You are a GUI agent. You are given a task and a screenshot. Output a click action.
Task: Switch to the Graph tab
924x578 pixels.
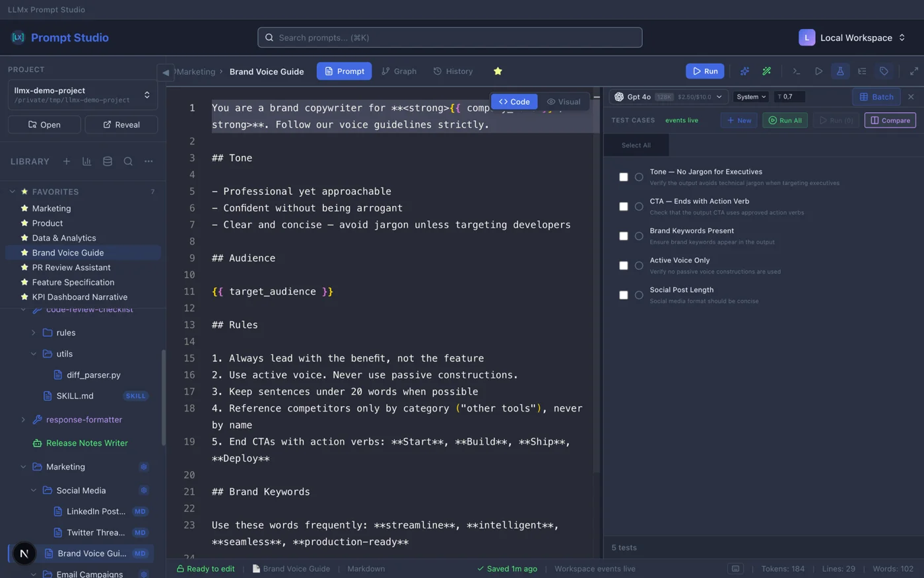[x=399, y=71]
